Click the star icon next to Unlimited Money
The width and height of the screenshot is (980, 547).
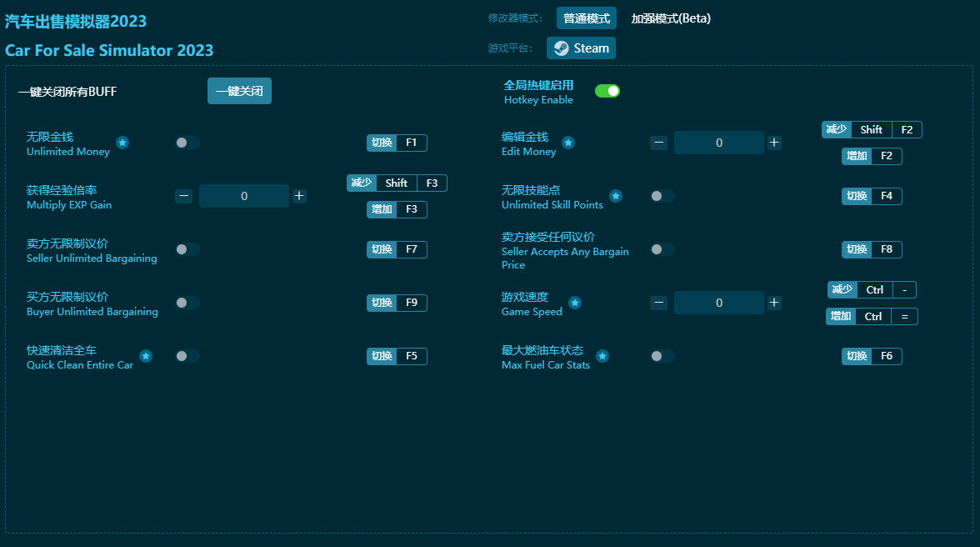[x=122, y=143]
